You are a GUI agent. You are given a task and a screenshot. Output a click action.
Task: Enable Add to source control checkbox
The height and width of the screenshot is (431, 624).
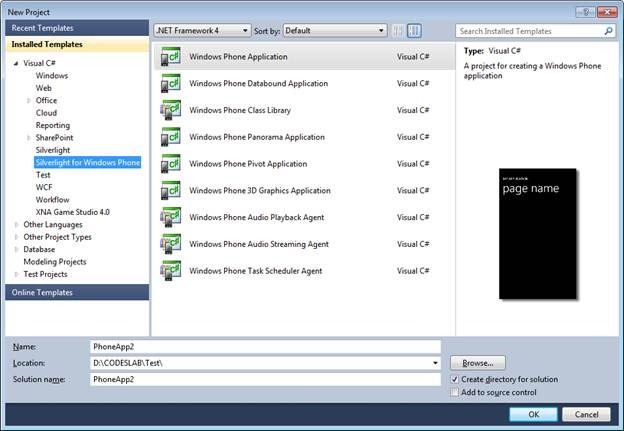(454, 392)
